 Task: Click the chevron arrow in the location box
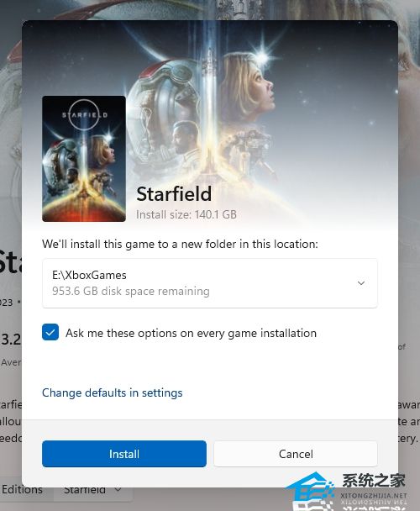click(360, 283)
